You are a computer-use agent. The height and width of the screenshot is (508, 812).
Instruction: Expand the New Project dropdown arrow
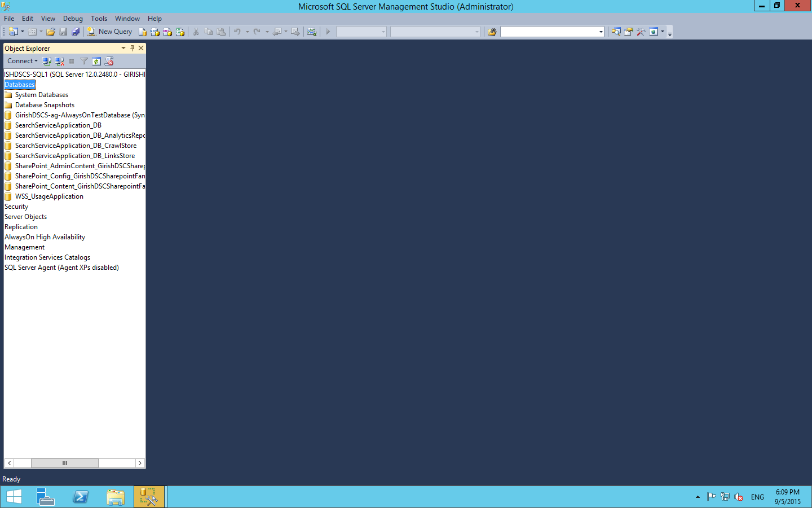click(x=23, y=32)
